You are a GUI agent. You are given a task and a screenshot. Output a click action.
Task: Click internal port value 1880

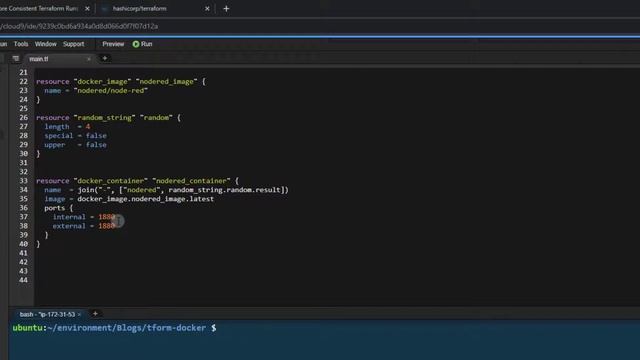tap(107, 217)
